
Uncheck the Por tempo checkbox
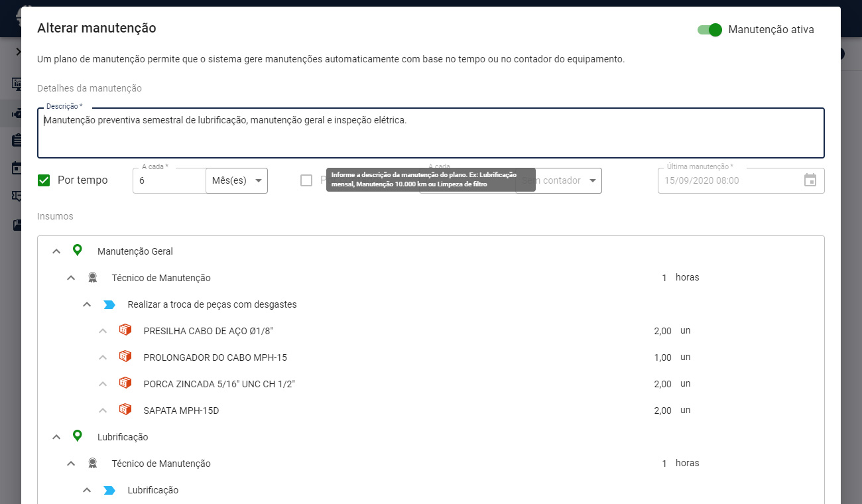pos(43,180)
